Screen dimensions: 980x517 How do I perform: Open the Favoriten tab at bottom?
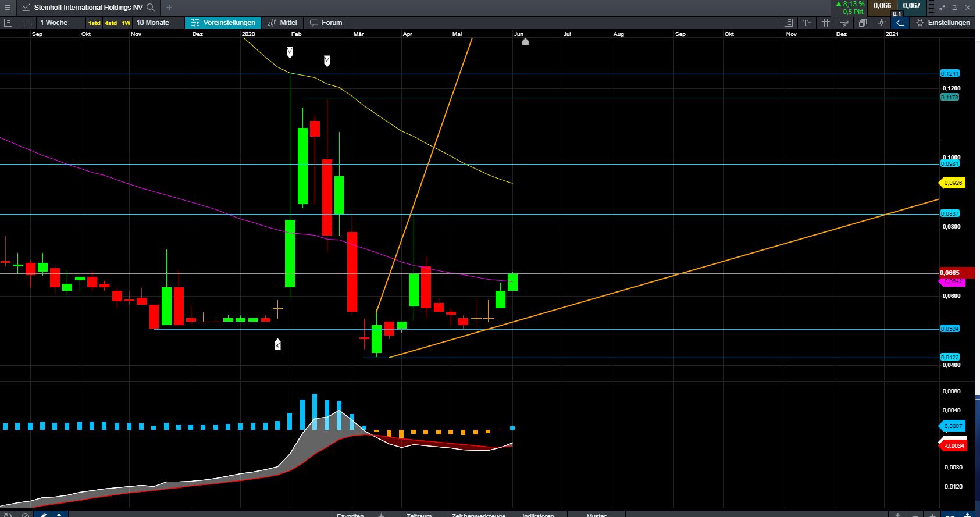[x=350, y=515]
